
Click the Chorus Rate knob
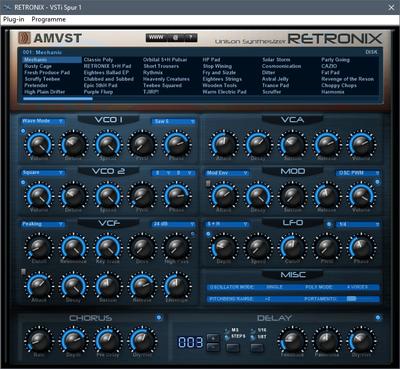coord(39,341)
